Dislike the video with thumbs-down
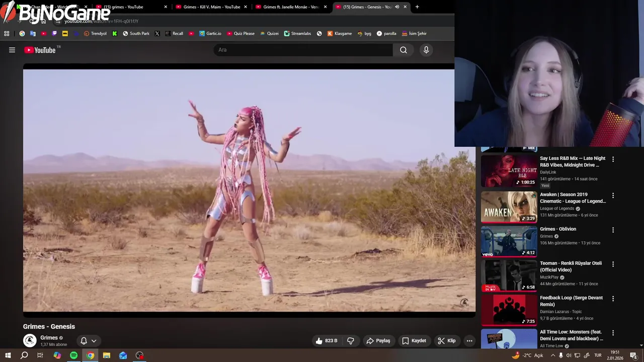The height and width of the screenshot is (362, 644). (x=351, y=341)
